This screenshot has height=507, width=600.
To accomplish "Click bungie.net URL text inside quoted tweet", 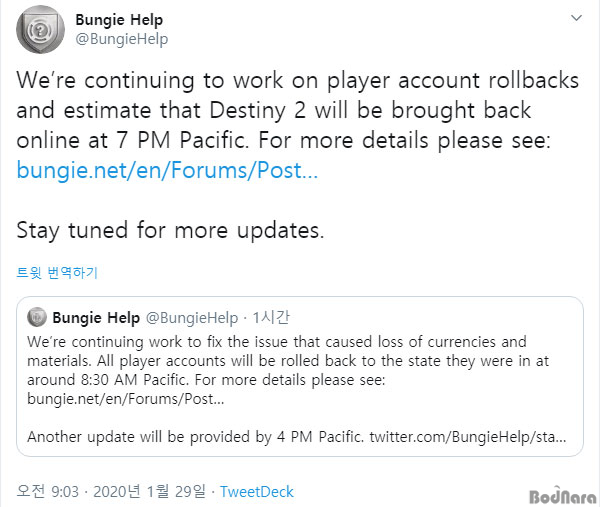I will 126,399.
